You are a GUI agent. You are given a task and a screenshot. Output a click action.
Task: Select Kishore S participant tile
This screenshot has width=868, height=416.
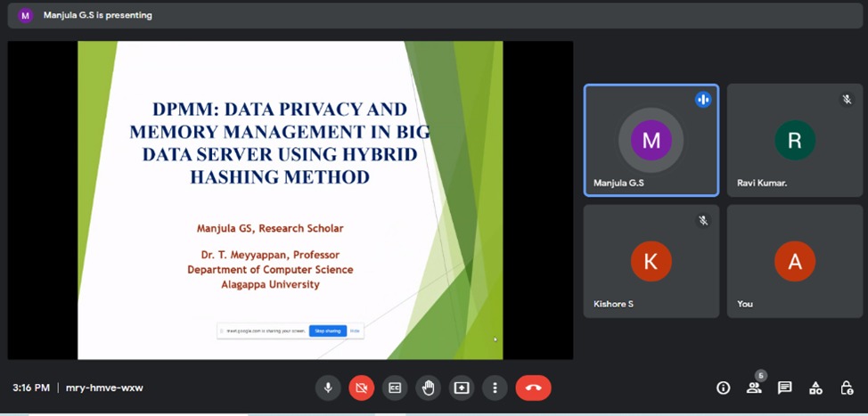(651, 261)
